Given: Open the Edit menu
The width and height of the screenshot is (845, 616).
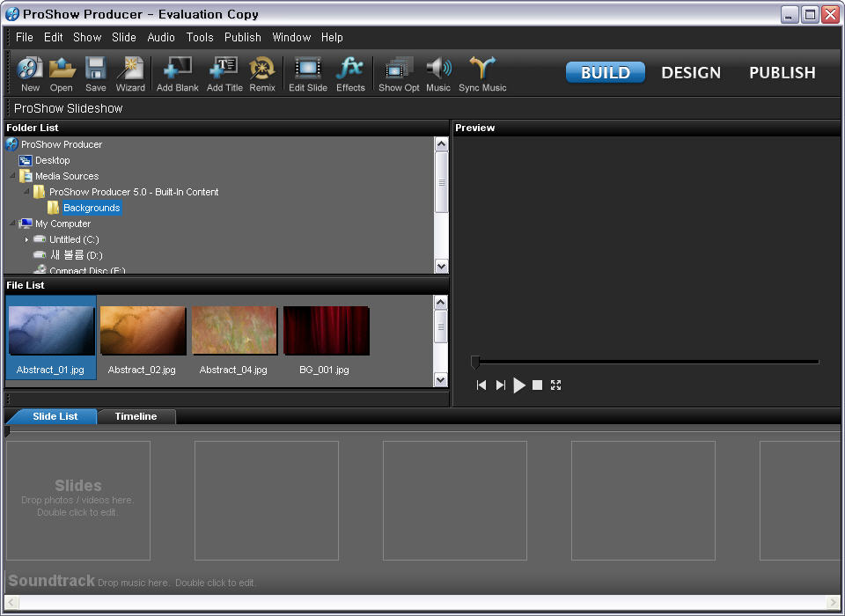Looking at the screenshot, I should point(54,37).
